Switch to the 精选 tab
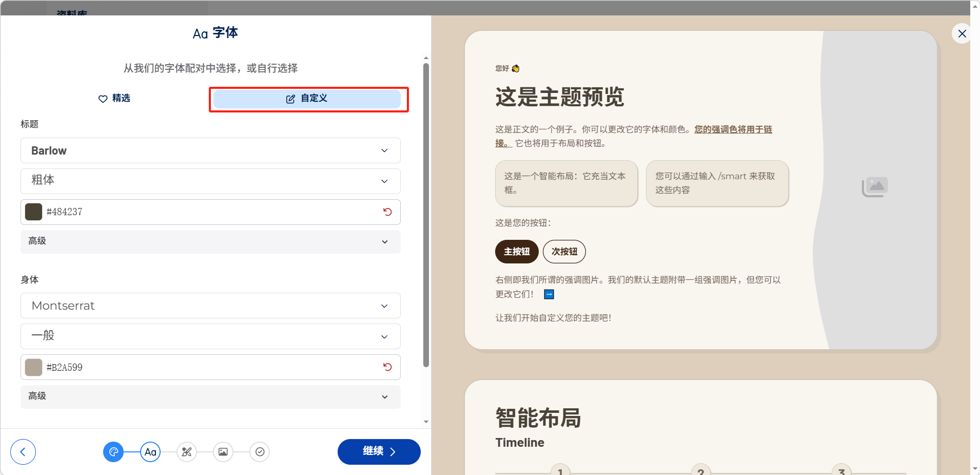Screen dimensions: 980x475 114,99
